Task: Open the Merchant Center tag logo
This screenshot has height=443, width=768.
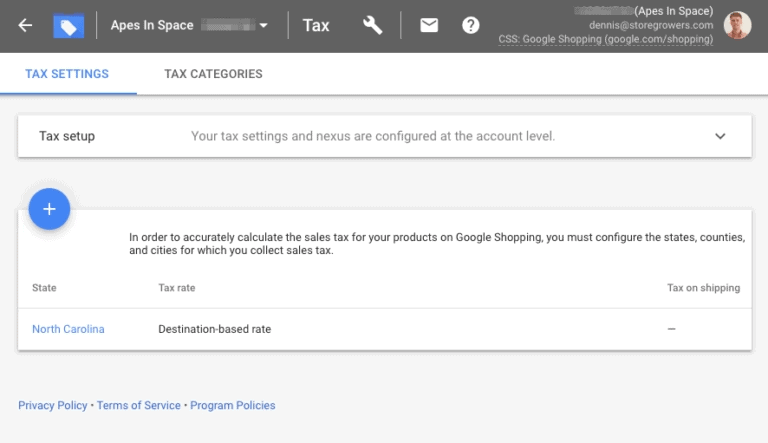Action: coord(69,26)
